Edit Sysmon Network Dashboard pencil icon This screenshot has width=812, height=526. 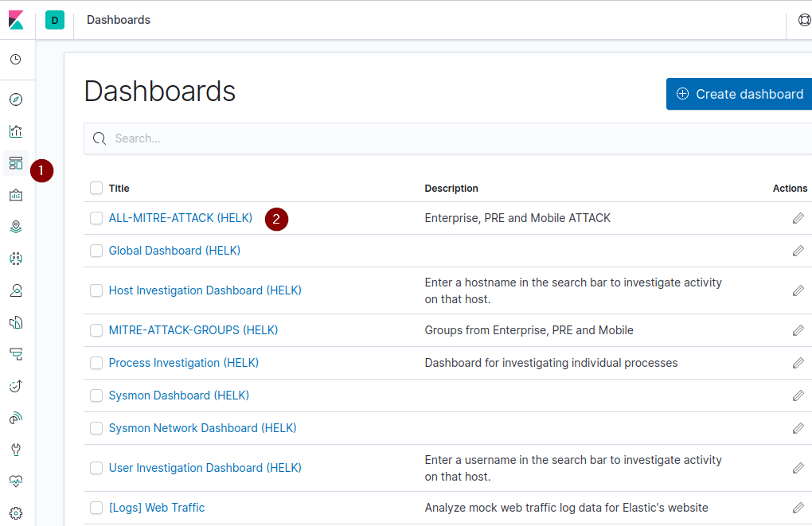798,428
